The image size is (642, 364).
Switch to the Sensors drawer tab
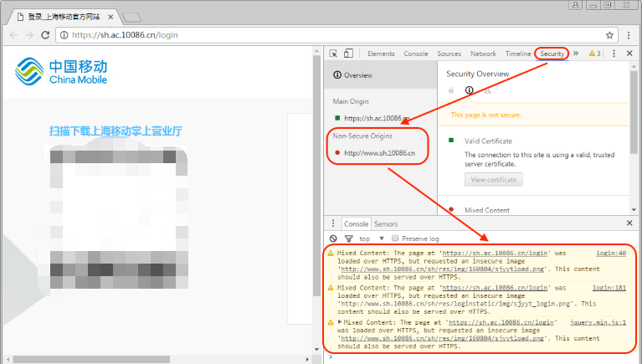point(386,224)
